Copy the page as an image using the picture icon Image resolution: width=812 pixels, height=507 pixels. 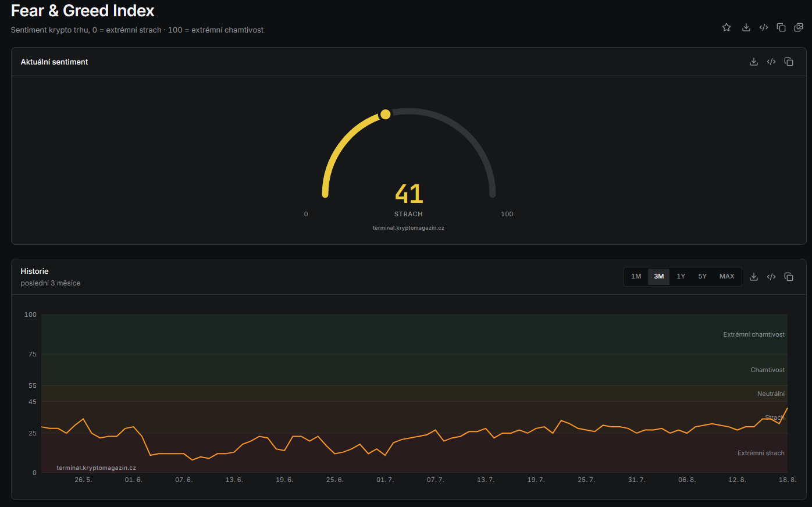coord(799,27)
